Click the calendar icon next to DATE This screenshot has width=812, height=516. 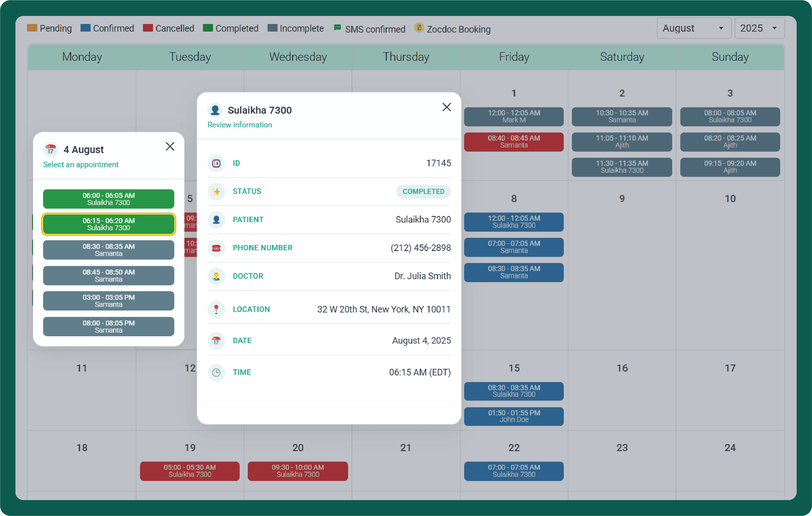tap(216, 341)
